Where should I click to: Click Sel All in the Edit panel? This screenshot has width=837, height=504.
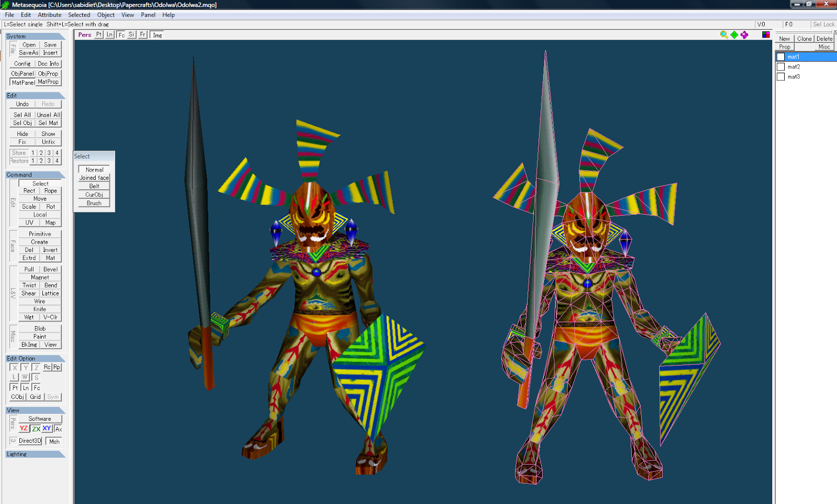pos(22,115)
